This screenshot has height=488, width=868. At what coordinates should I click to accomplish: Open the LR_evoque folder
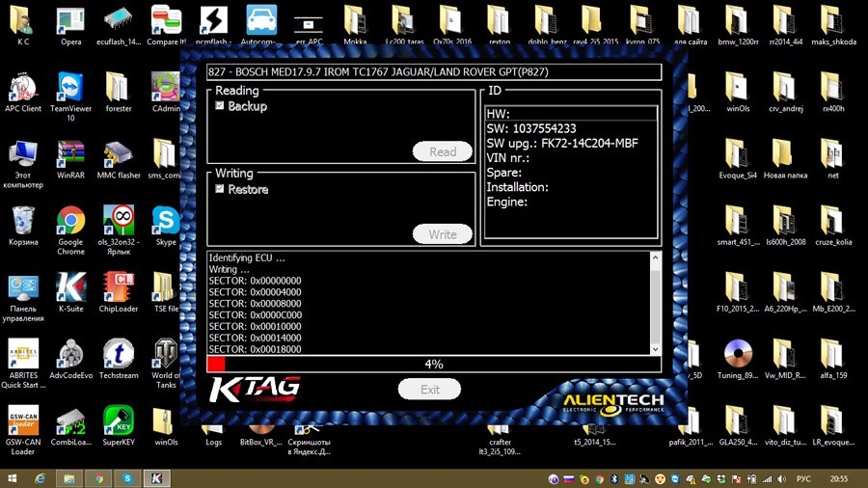pyautogui.click(x=833, y=426)
